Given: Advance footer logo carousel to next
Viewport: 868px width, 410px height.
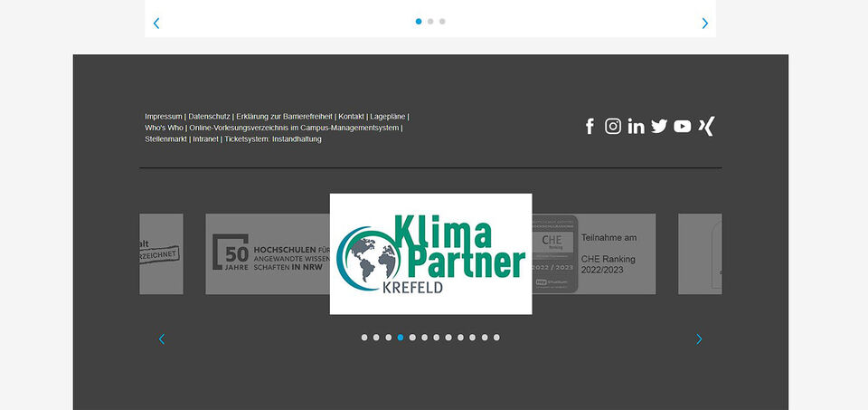Looking at the screenshot, I should 699,339.
